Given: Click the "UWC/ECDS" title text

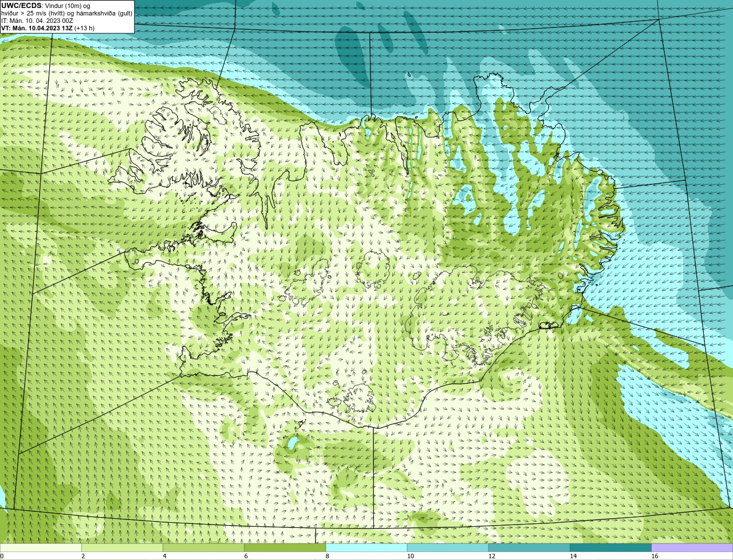Looking at the screenshot, I should (x=21, y=6).
